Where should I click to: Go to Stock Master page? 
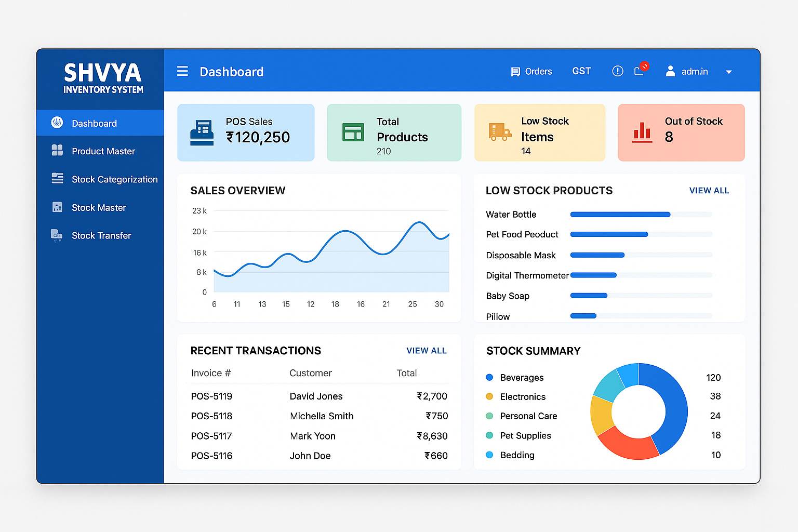[x=99, y=207]
